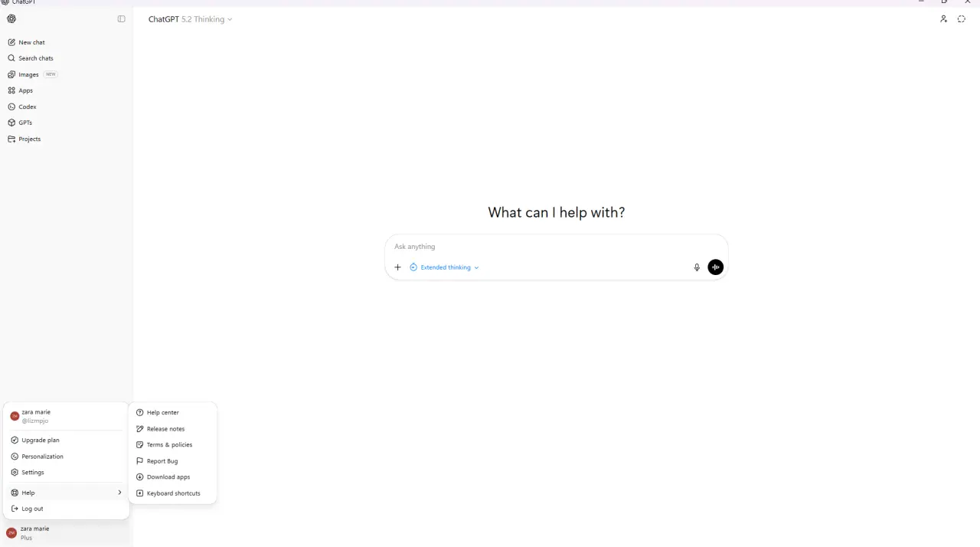
Task: Click the Release notes pencil icon
Action: (x=139, y=429)
